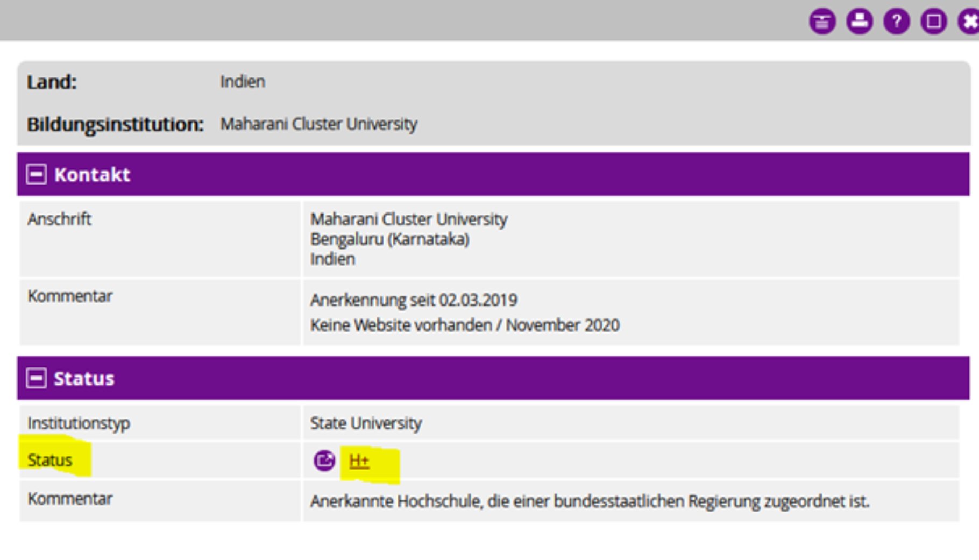The width and height of the screenshot is (979, 560).
Task: Click the Keine Website vorhanden note
Action: (465, 325)
